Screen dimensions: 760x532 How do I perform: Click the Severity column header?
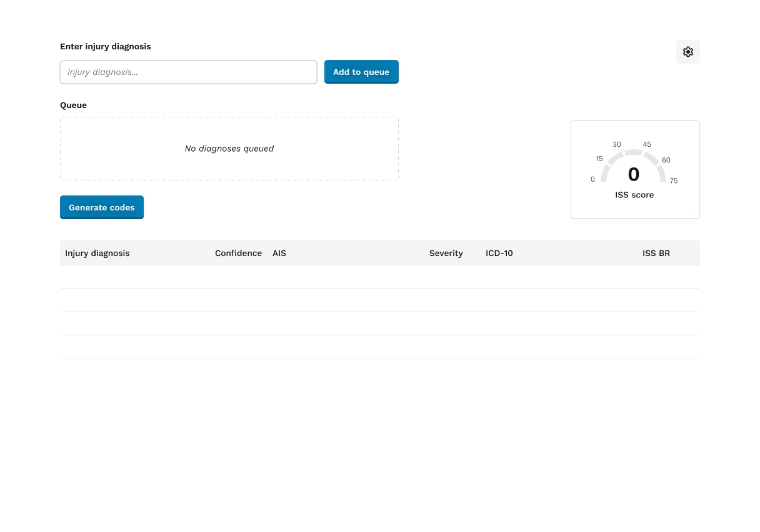[x=446, y=253]
